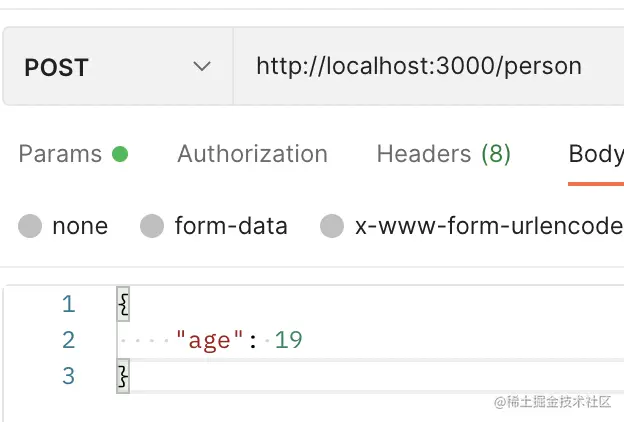624x422 pixels.
Task: Click the green (8) Headers count
Action: (496, 154)
